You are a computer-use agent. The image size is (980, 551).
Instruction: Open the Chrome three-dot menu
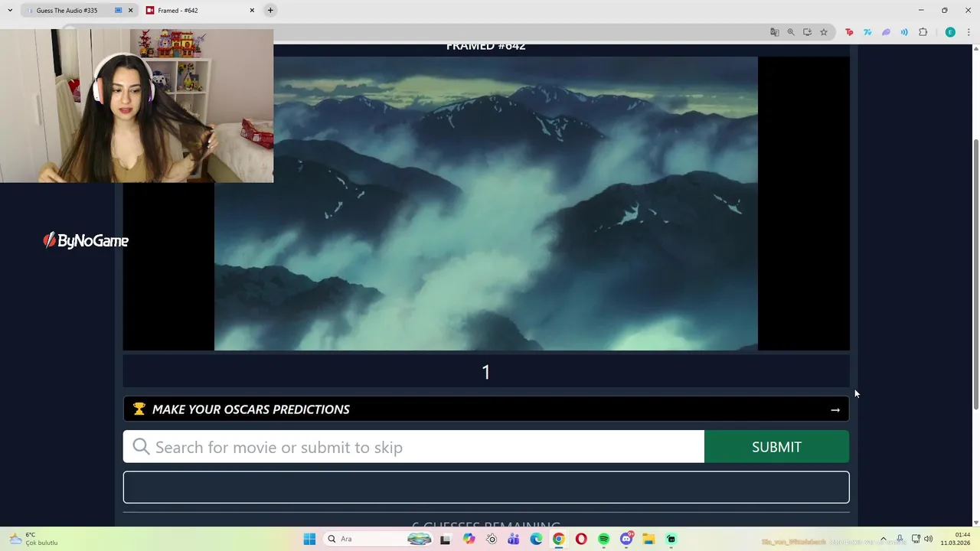pyautogui.click(x=969, y=32)
